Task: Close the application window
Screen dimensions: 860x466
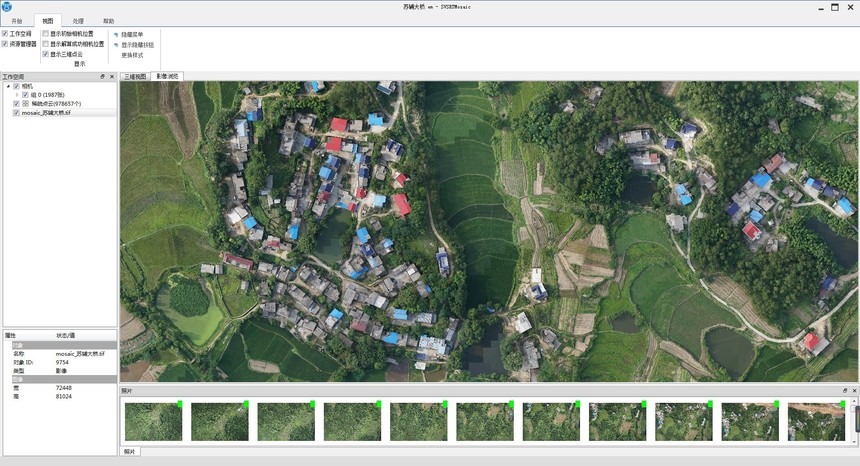Action: pyautogui.click(x=851, y=7)
